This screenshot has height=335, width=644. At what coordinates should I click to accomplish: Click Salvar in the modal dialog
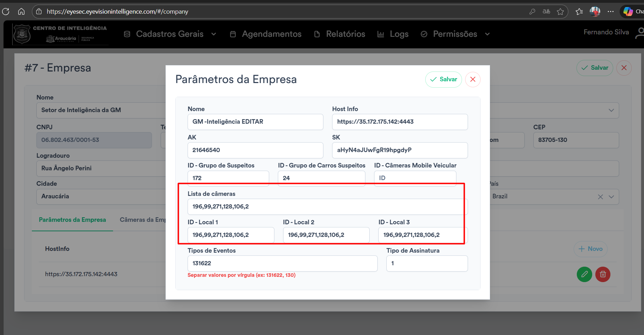[443, 80]
